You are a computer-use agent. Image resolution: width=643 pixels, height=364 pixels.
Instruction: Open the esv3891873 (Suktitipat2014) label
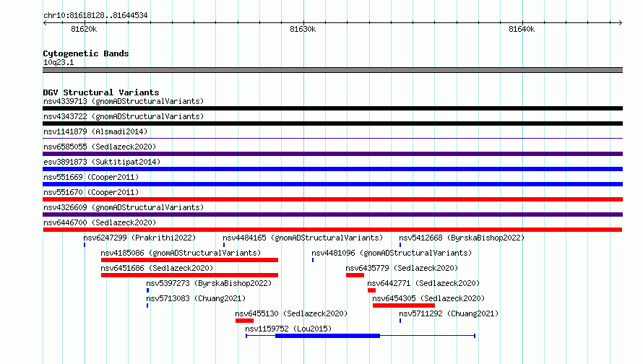click(x=102, y=162)
